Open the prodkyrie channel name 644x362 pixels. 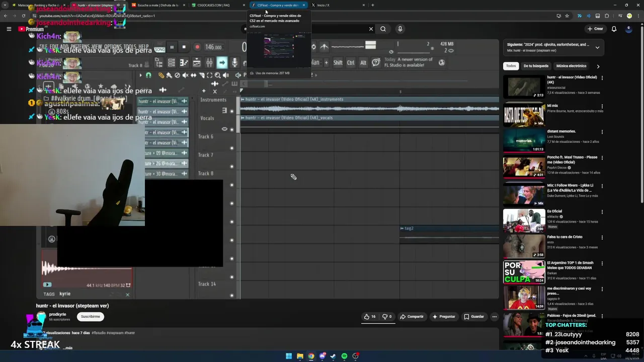tap(57, 314)
